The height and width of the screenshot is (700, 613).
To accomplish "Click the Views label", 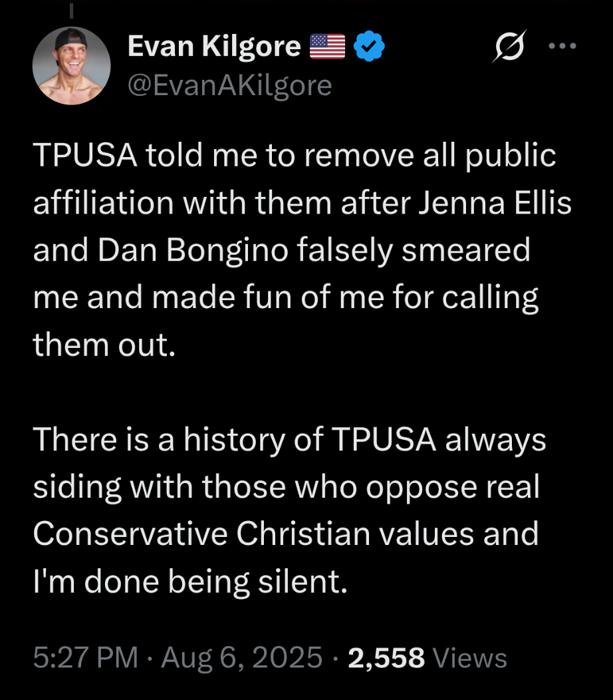I will (x=469, y=658).
